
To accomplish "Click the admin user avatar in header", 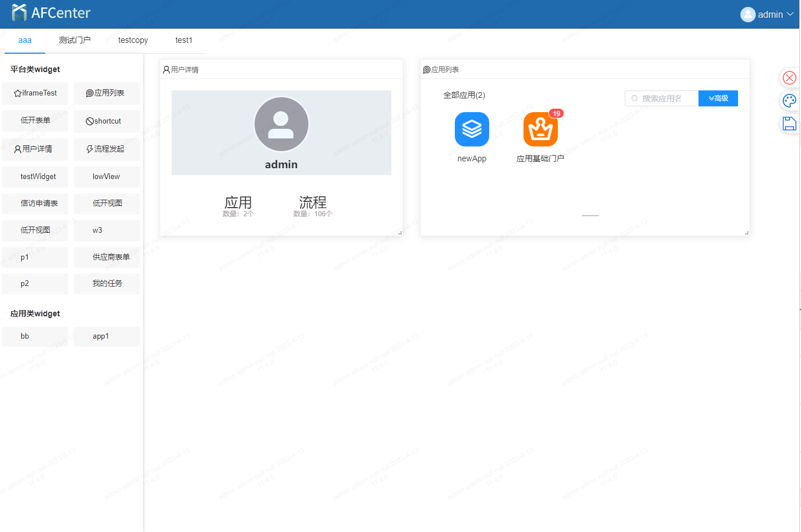I will click(747, 14).
